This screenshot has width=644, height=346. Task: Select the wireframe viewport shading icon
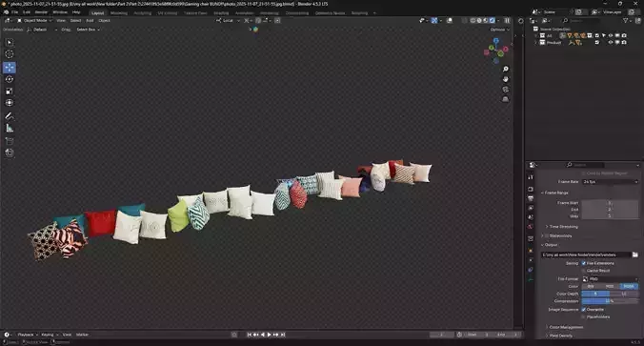[x=473, y=21]
